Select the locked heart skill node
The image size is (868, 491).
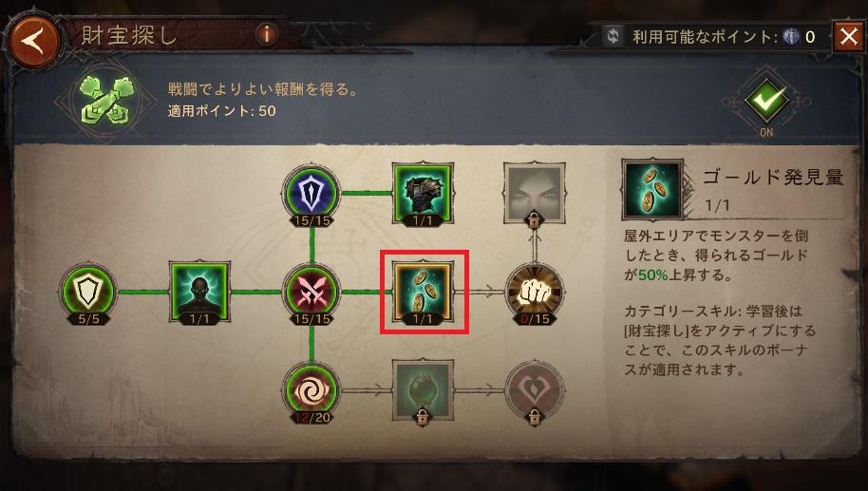coord(535,391)
